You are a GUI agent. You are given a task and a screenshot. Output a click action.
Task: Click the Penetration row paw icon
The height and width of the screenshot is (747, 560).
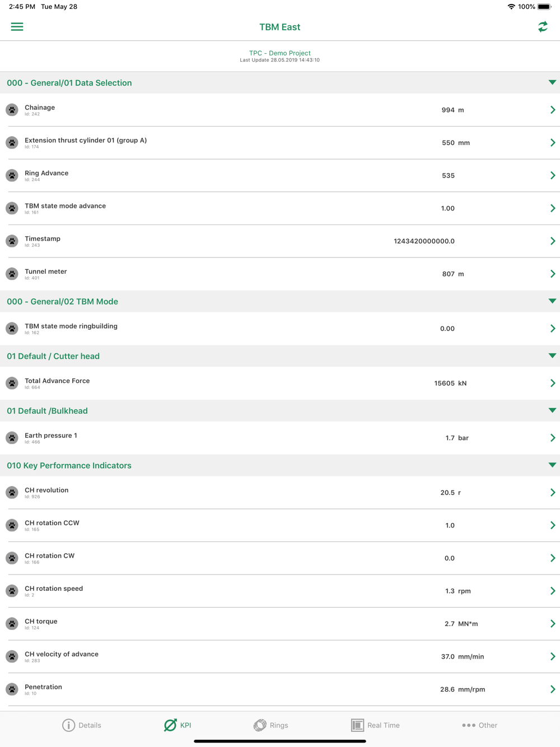[12, 689]
